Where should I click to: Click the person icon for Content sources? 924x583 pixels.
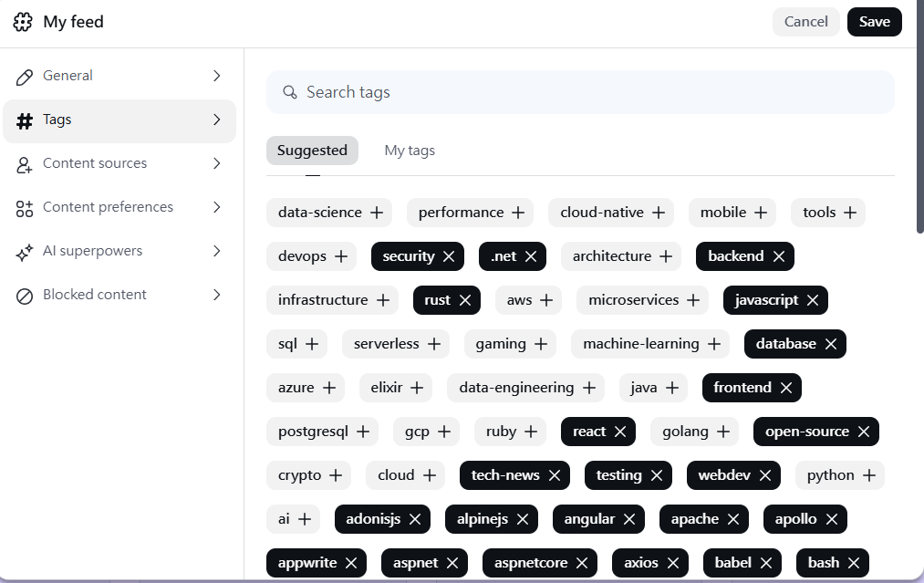click(25, 164)
